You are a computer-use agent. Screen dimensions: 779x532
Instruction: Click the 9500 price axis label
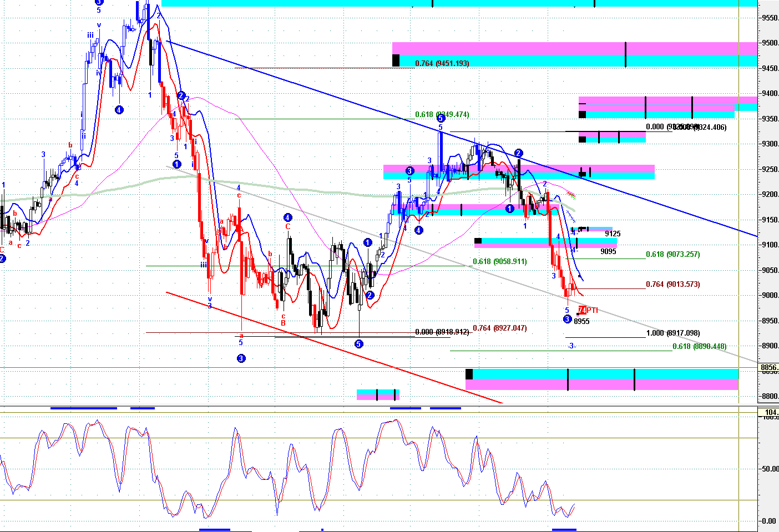[x=770, y=43]
